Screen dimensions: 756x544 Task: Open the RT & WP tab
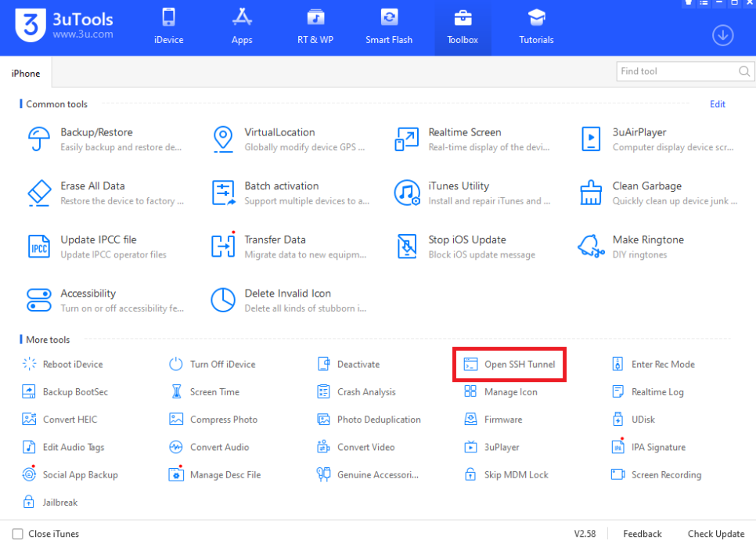point(315,28)
